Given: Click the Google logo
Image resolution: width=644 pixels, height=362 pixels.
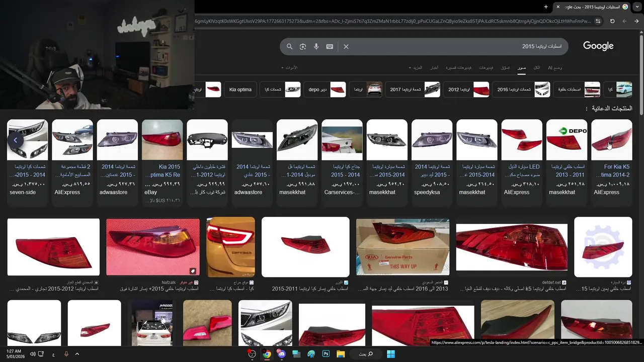Looking at the screenshot, I should tap(598, 46).
